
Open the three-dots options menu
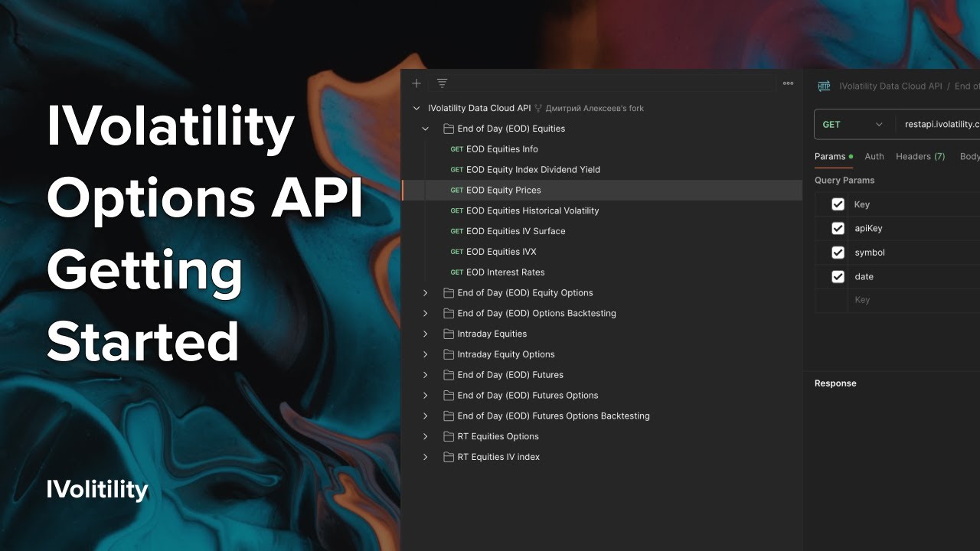point(788,83)
